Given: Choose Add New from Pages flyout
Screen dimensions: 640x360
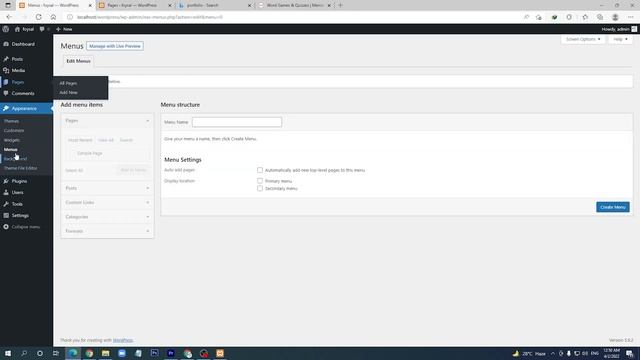Looking at the screenshot, I should click(x=69, y=93).
